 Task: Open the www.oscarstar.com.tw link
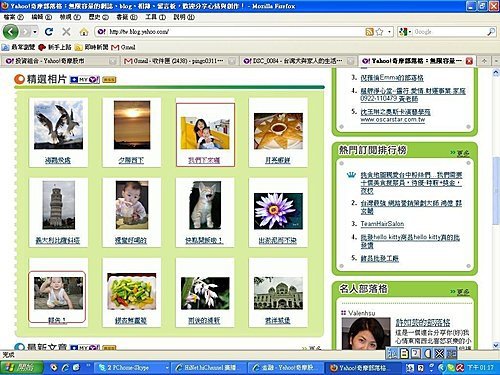(x=393, y=120)
